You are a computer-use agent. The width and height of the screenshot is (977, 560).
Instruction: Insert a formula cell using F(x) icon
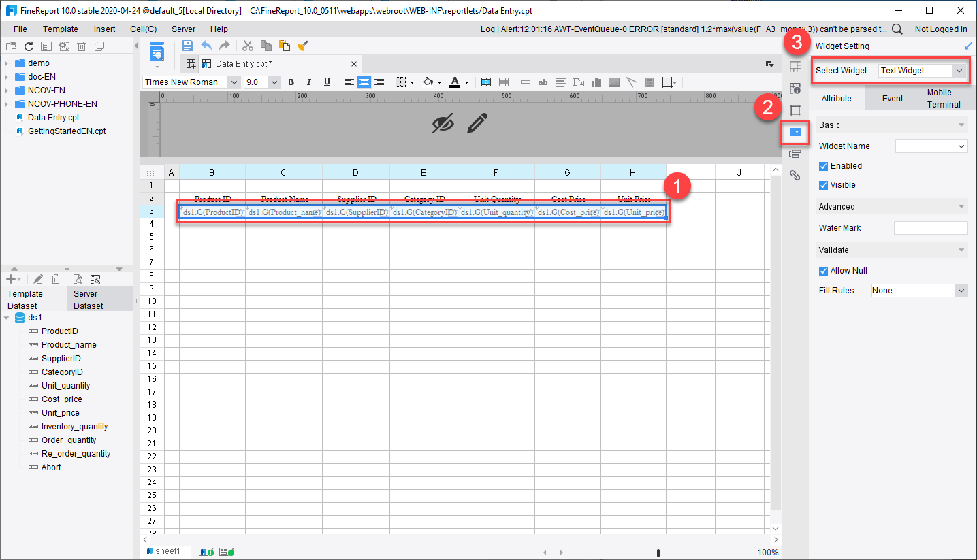point(578,82)
